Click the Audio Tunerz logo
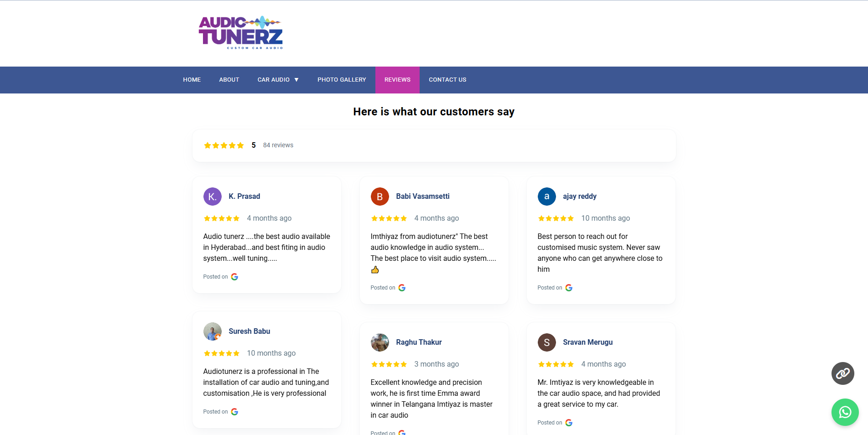The image size is (868, 435). point(241,33)
